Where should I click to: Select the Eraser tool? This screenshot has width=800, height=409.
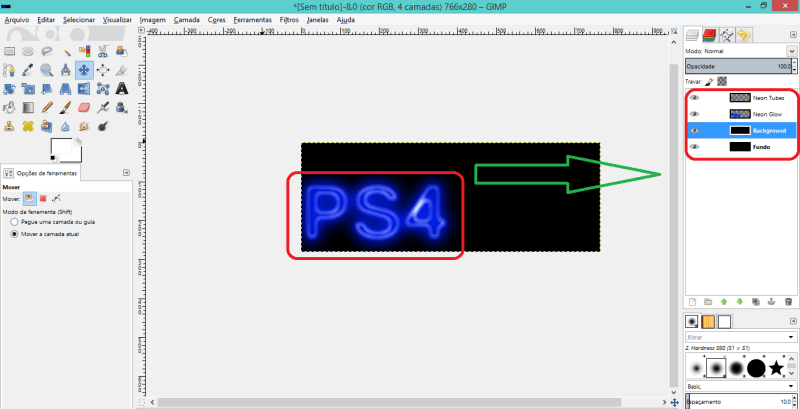tap(84, 107)
